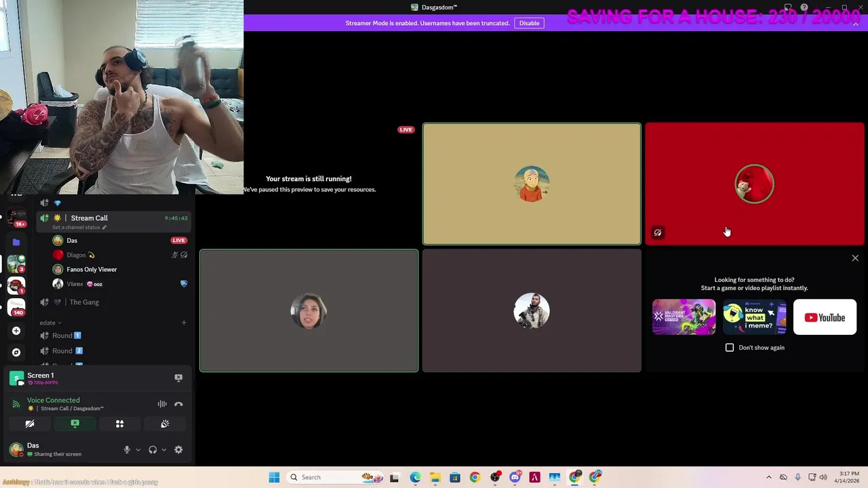Open User Settings gear
The height and width of the screenshot is (488, 868).
click(178, 450)
